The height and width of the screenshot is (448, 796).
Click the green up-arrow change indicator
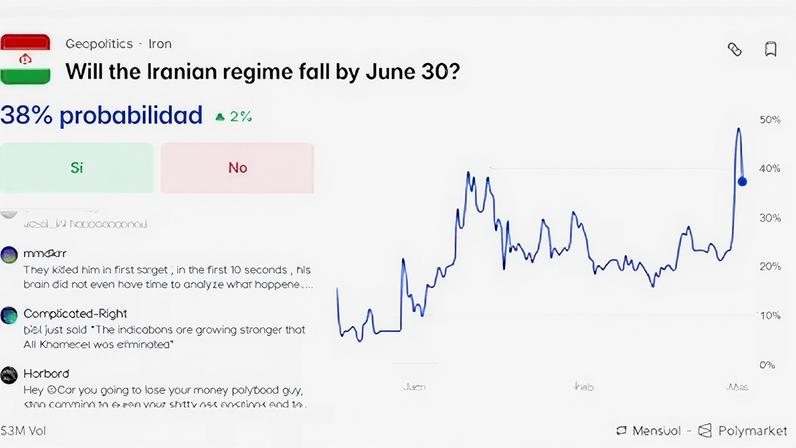tap(220, 116)
